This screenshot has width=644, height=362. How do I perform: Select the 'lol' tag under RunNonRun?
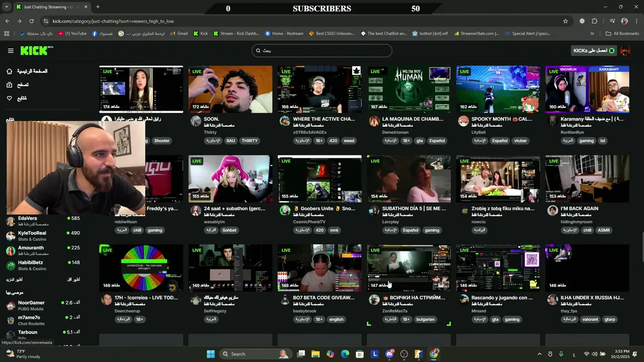click(603, 141)
